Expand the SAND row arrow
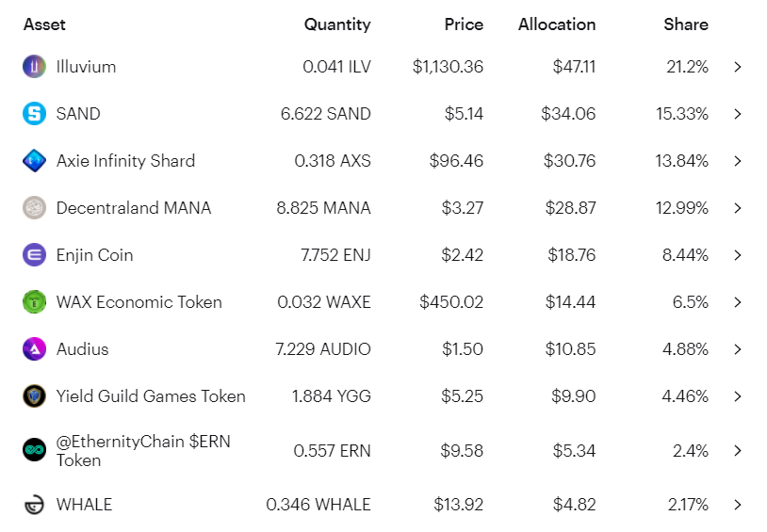Viewport: 767px width, 532px height. click(738, 114)
